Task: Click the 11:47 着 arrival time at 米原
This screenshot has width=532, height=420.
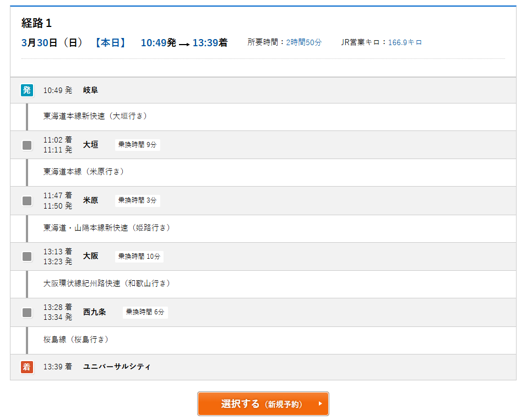Action: (58, 195)
